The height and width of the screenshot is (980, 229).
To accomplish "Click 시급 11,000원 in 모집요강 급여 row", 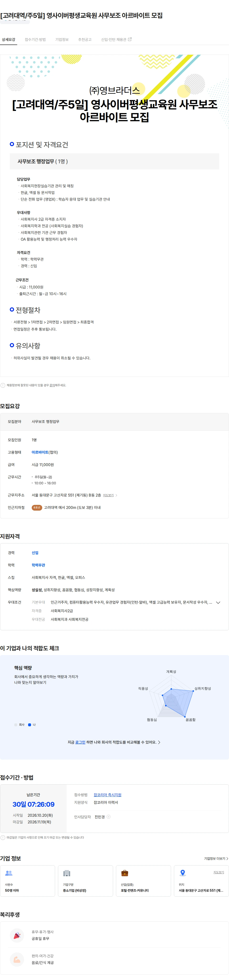I will 43,464.
